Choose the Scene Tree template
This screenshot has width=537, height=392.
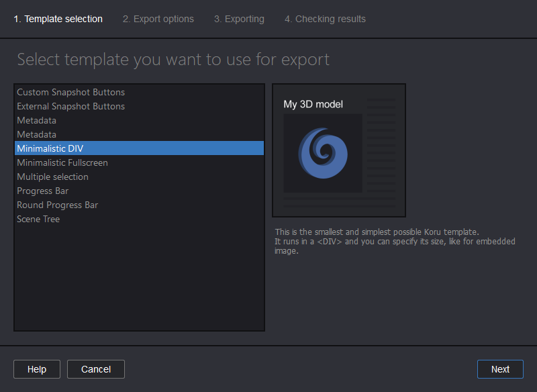[38, 219]
